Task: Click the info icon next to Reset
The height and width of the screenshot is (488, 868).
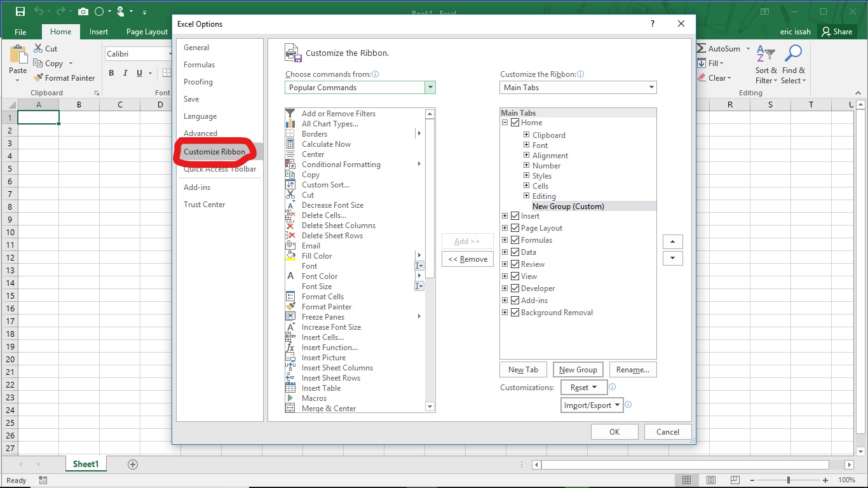Action: coord(613,386)
